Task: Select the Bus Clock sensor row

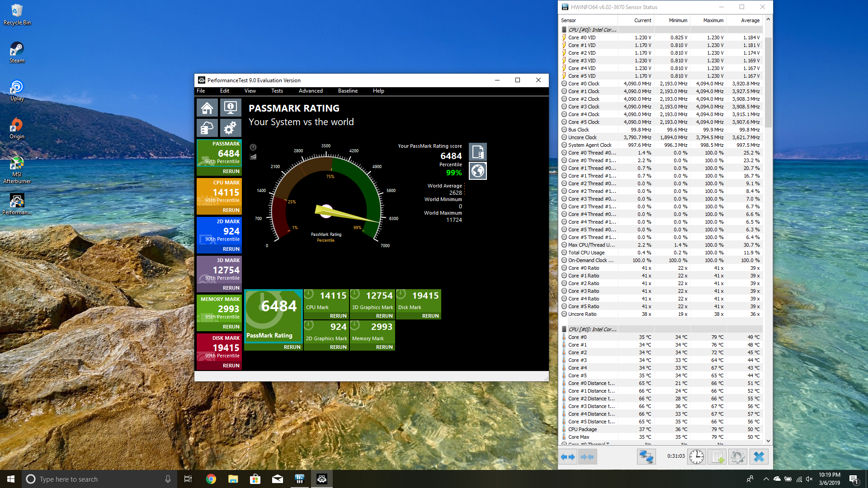Action: [661, 130]
